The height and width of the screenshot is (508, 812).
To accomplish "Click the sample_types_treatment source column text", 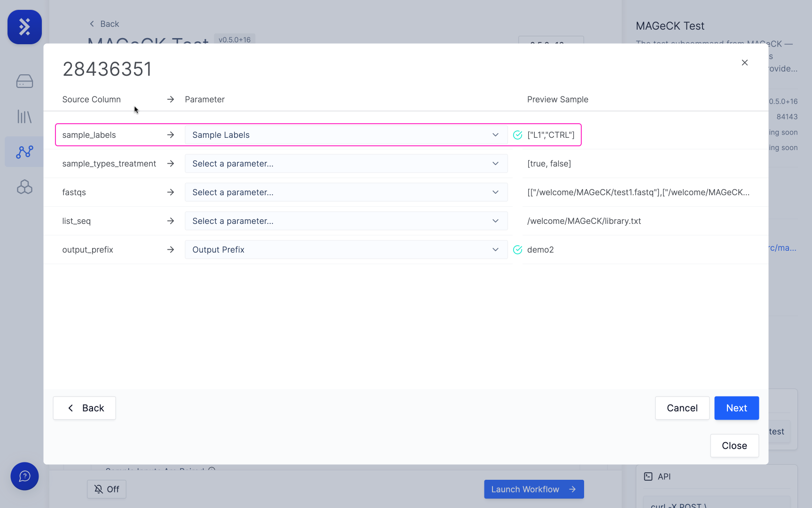I will coord(109,164).
